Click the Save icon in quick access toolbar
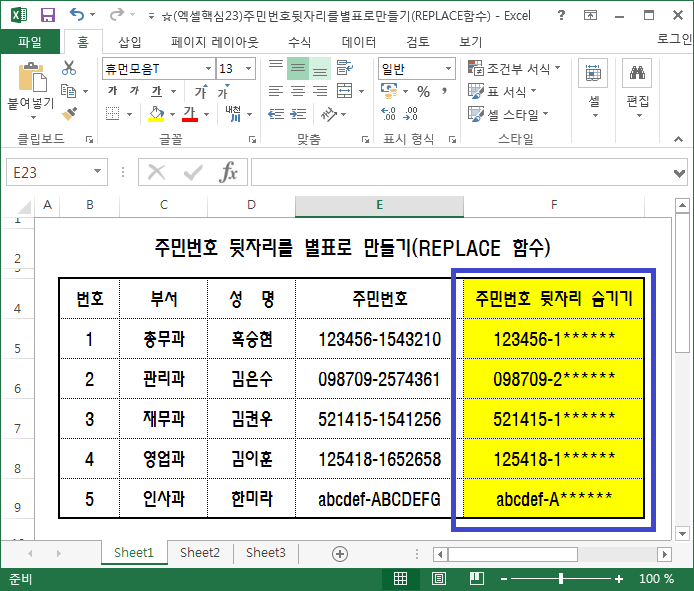This screenshot has height=591, width=694. (48, 15)
